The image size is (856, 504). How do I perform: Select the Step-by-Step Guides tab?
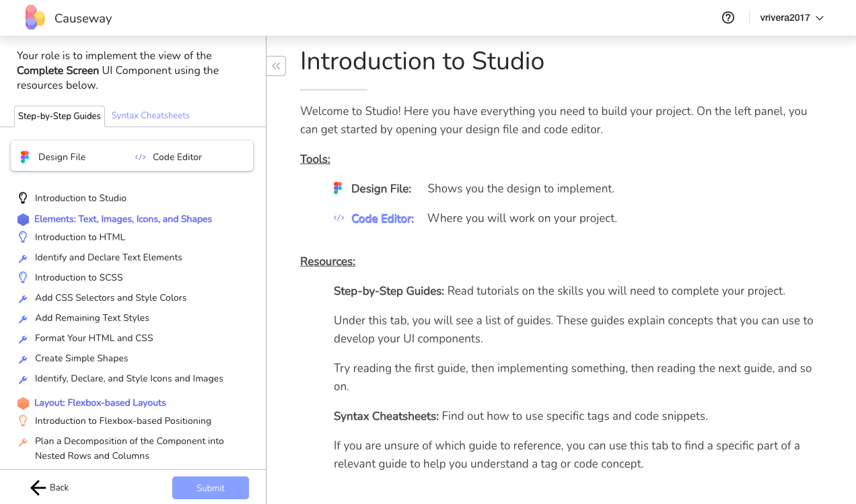click(59, 116)
